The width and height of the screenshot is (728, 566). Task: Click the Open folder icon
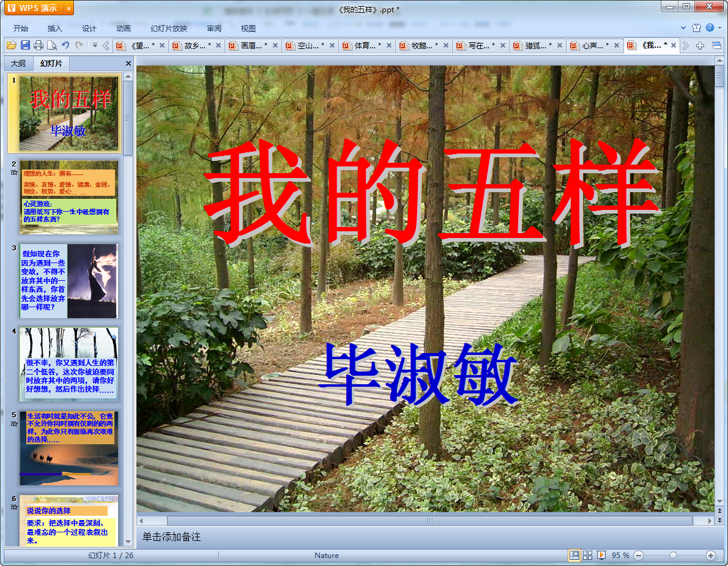pyautogui.click(x=12, y=45)
